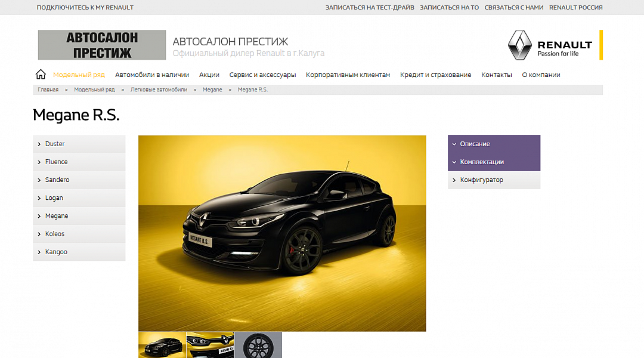Open the yellow car close-up thumbnail
The width and height of the screenshot is (644, 358).
pos(210,345)
